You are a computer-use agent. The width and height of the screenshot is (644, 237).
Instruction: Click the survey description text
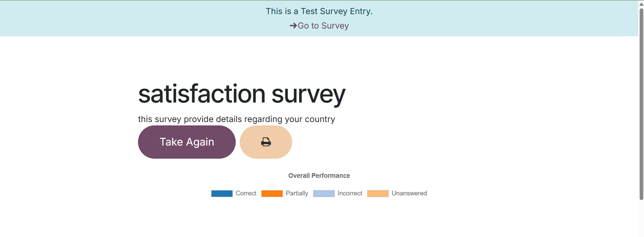click(x=236, y=119)
